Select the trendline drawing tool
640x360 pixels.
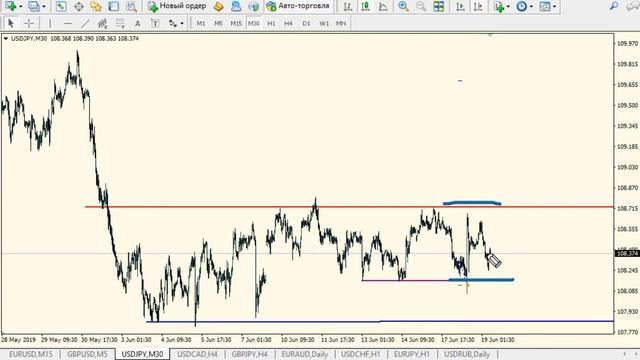[85, 23]
